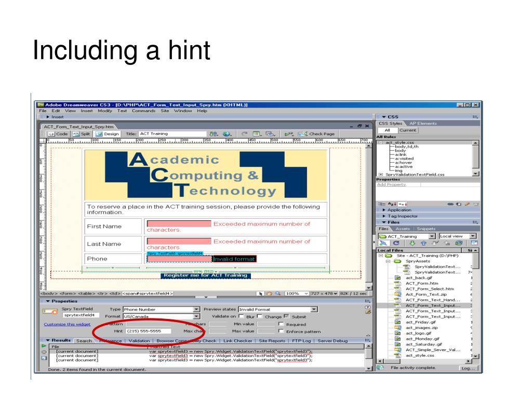Viewport: 532px width, 399px height.
Task: Enable the Enforce pattern checkbox
Action: point(281,331)
